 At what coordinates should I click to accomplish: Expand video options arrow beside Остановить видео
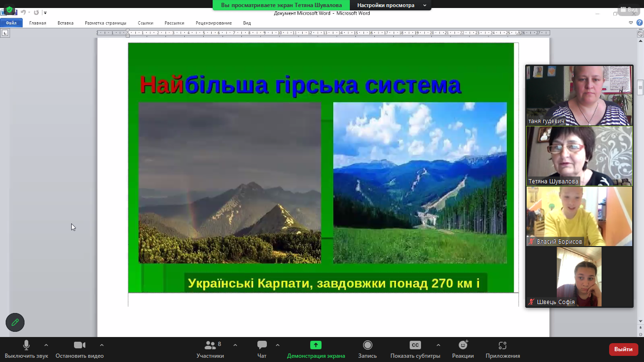(x=102, y=345)
